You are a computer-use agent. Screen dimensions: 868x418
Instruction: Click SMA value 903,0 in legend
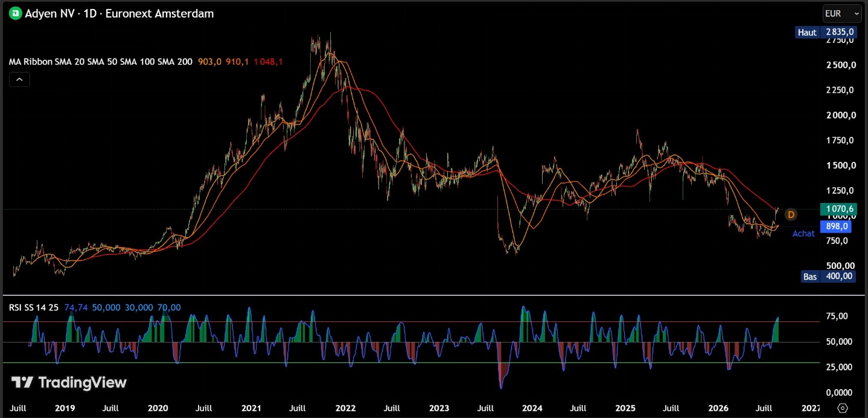pos(209,62)
